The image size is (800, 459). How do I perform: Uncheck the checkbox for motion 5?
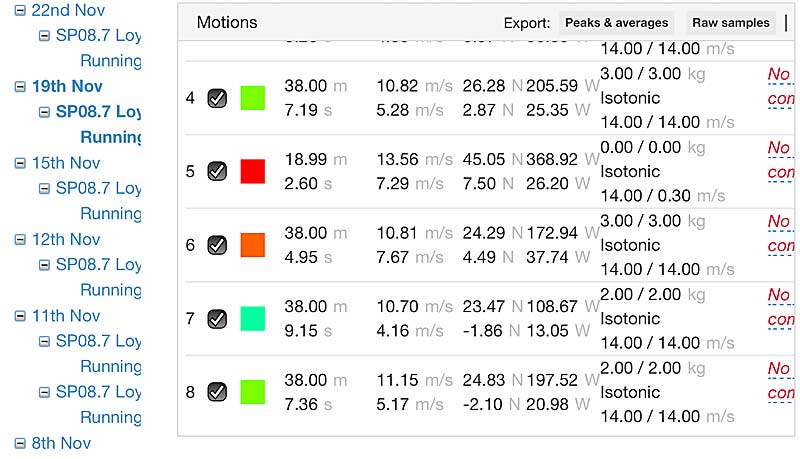(x=217, y=171)
